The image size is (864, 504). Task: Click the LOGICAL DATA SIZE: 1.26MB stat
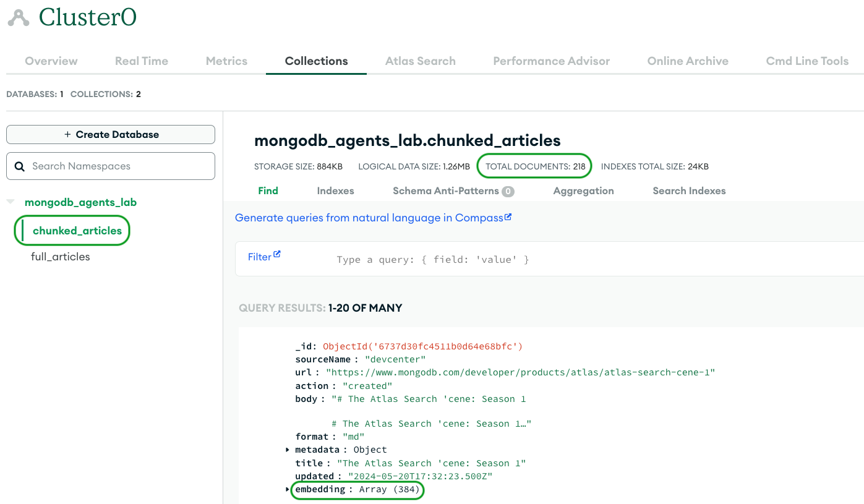point(414,166)
